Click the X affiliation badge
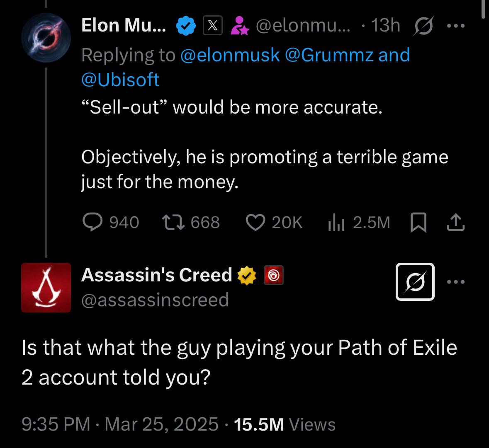The width and height of the screenshot is (489, 448). [212, 26]
